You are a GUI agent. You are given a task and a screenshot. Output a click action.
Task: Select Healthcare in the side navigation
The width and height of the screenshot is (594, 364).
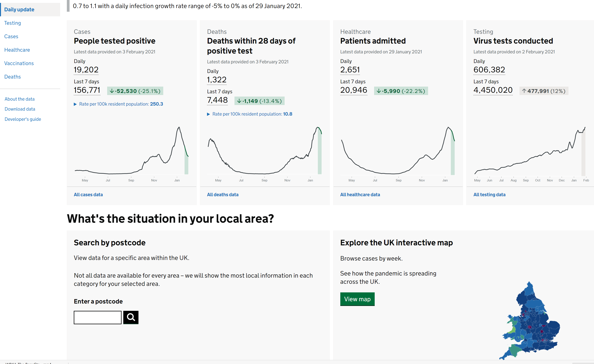point(17,50)
